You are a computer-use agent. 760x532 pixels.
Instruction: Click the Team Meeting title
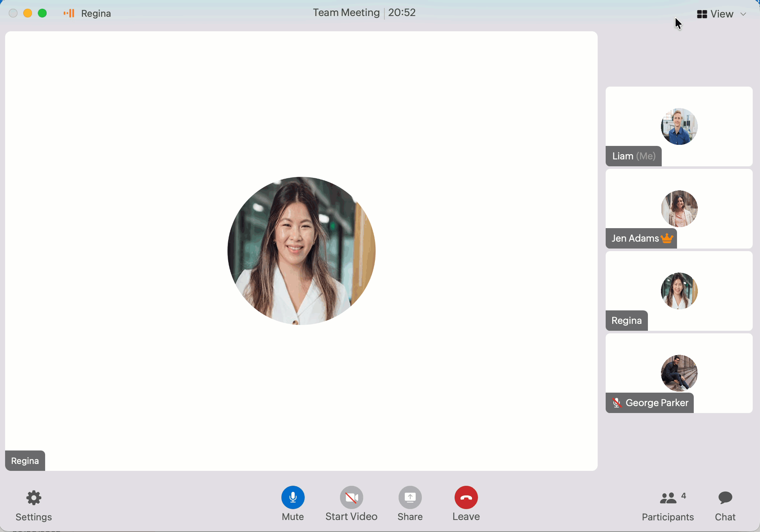tap(346, 13)
